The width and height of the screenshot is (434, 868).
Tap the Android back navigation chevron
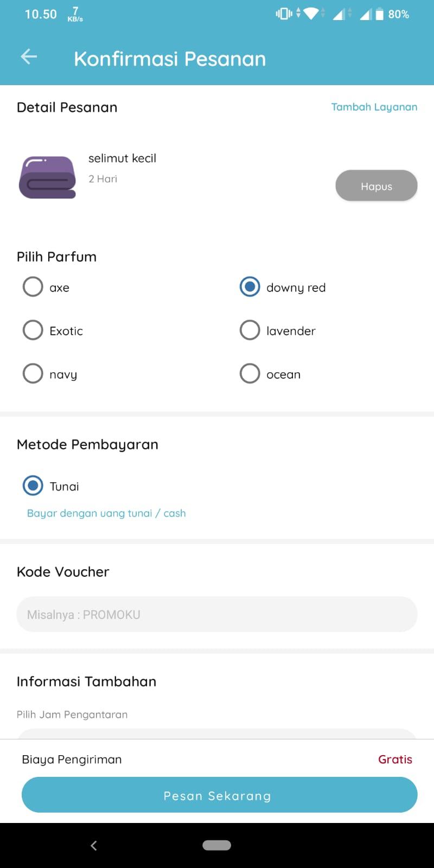[94, 845]
